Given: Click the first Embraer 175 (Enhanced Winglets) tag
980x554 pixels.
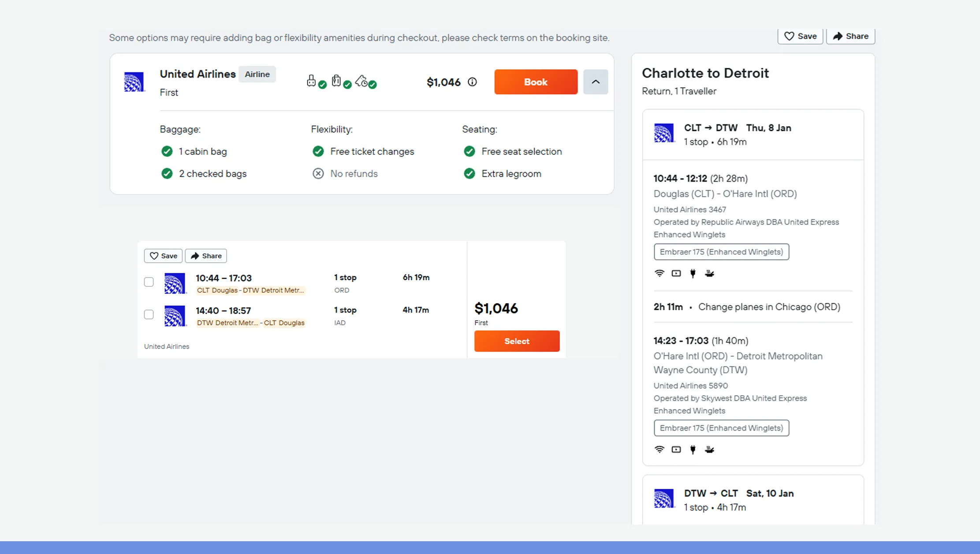Looking at the screenshot, I should point(721,252).
